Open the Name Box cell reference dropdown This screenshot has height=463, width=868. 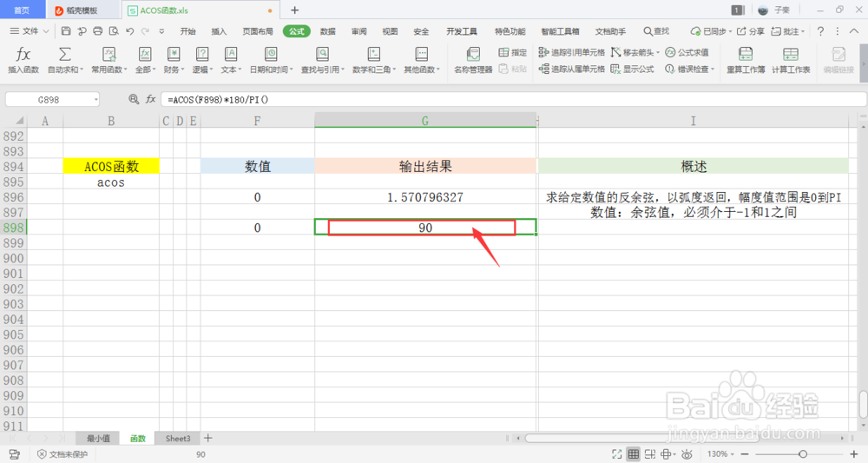[95, 100]
